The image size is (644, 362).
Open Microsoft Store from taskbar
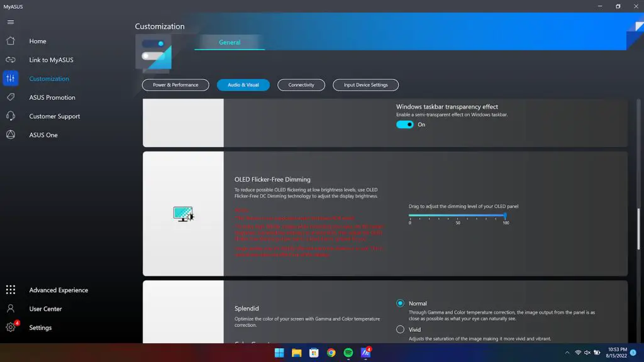[314, 353]
